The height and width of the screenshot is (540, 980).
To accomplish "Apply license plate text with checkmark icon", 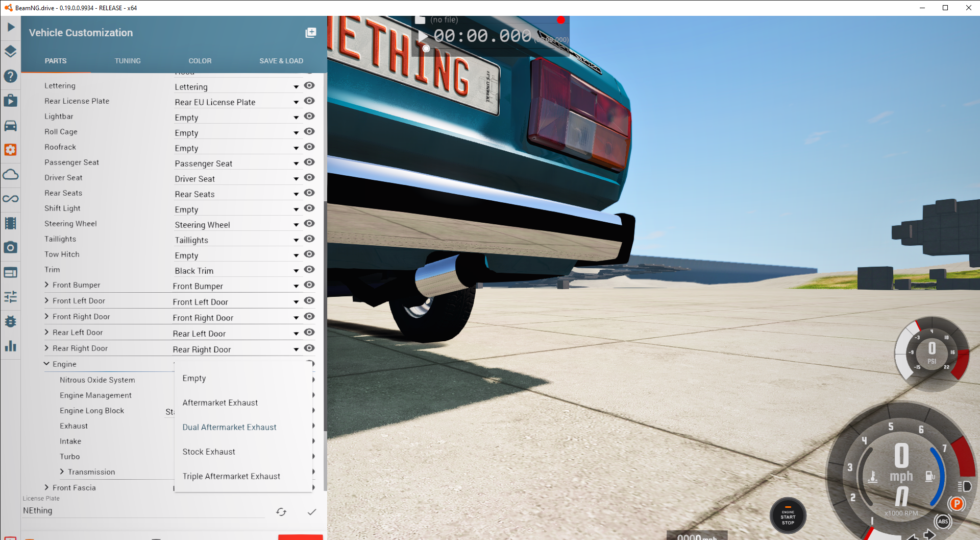I will [x=312, y=511].
